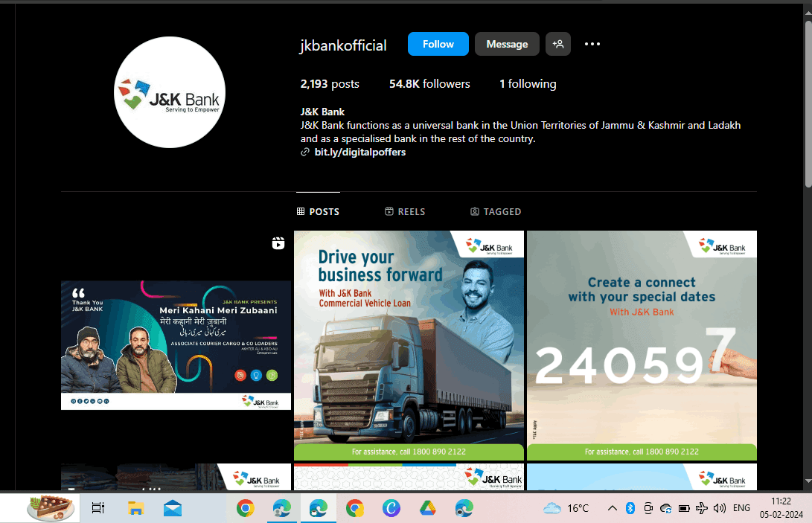Viewport: 812px width, 523px height.
Task: Open the Canva app in taskbar
Action: click(391, 509)
